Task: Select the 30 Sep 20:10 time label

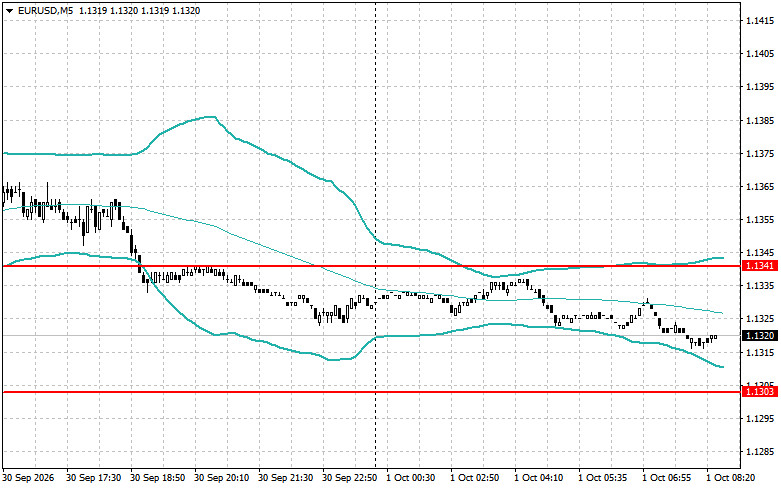Action: click(222, 478)
